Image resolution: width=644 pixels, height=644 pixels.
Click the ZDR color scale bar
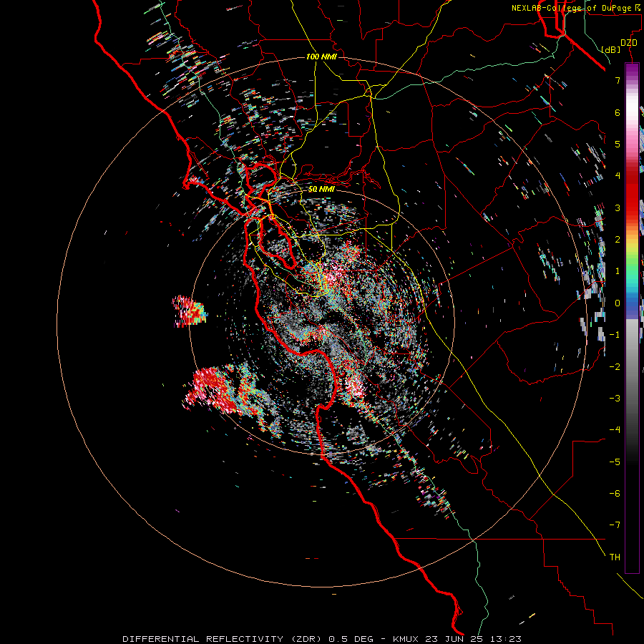(x=632, y=318)
